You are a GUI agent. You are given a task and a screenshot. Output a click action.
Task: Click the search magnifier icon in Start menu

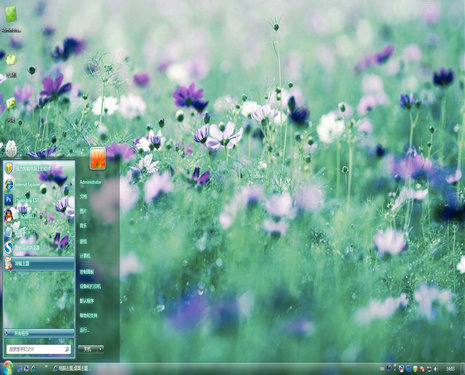pyautogui.click(x=67, y=349)
